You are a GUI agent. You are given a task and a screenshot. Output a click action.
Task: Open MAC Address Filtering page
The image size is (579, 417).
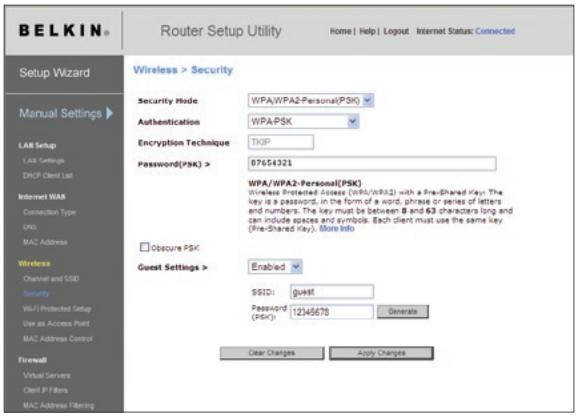[x=58, y=405]
